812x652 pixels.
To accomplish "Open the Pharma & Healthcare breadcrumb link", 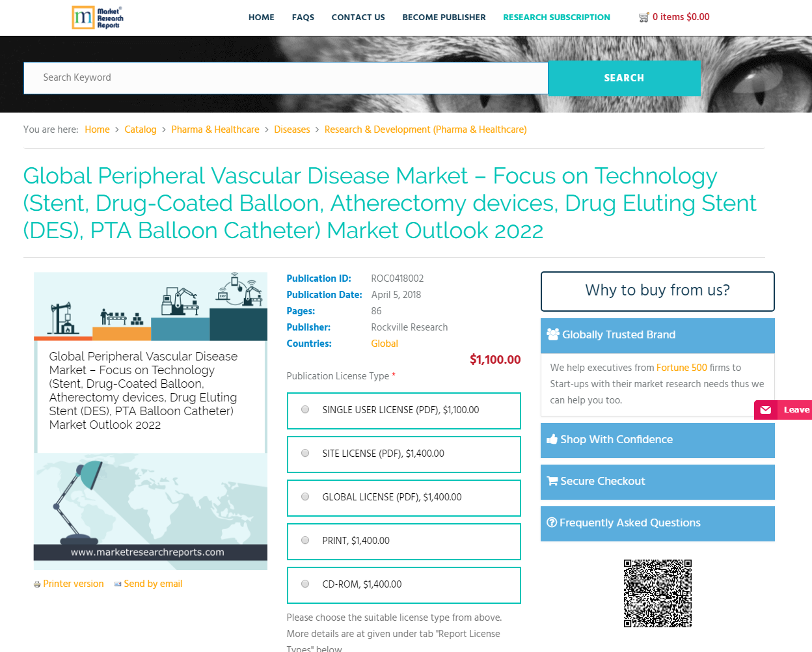I will 215,129.
